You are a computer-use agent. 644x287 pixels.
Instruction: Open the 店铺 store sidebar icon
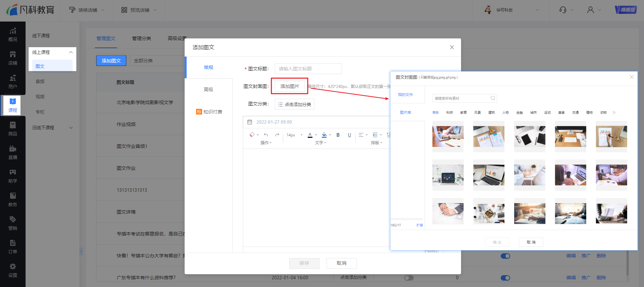[13, 58]
